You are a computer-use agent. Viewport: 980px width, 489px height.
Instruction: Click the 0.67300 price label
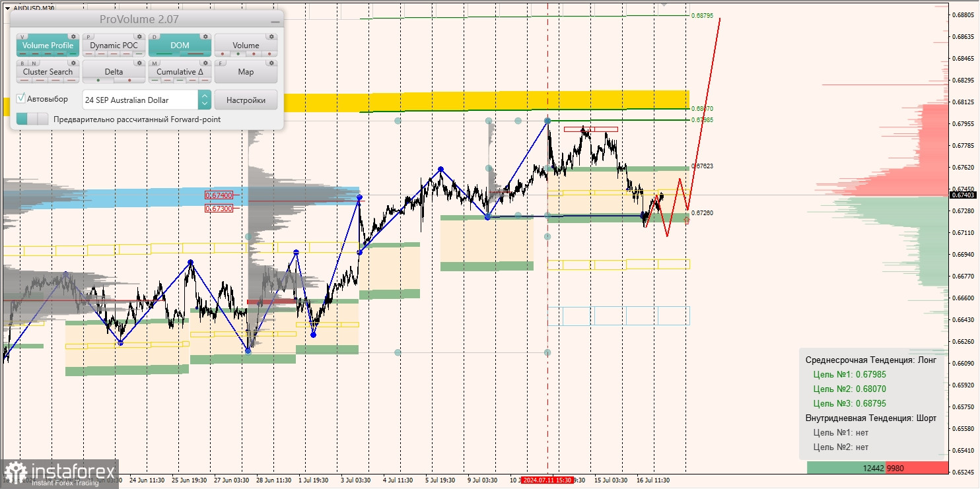pos(219,209)
